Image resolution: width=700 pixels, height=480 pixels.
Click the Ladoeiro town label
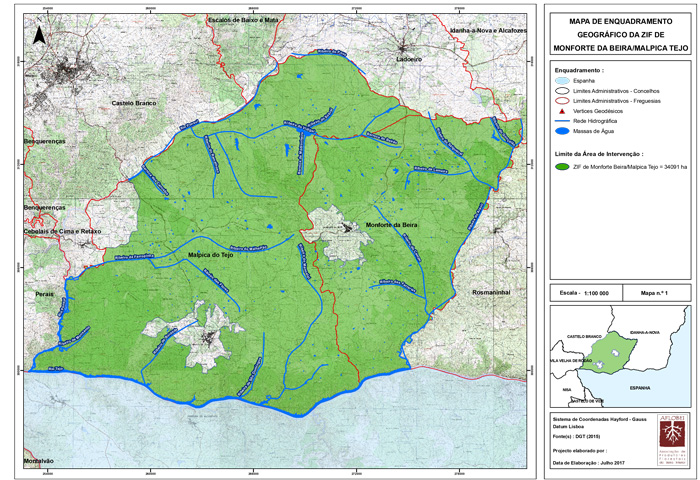point(410,59)
